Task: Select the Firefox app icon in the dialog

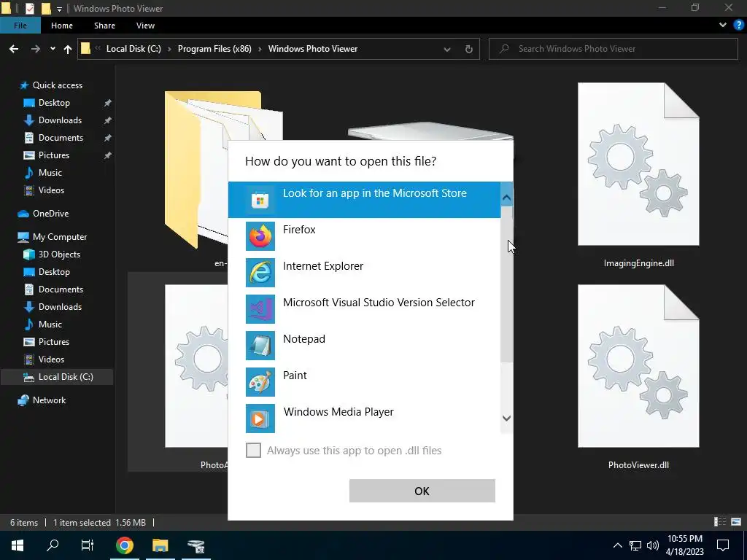Action: click(x=260, y=236)
